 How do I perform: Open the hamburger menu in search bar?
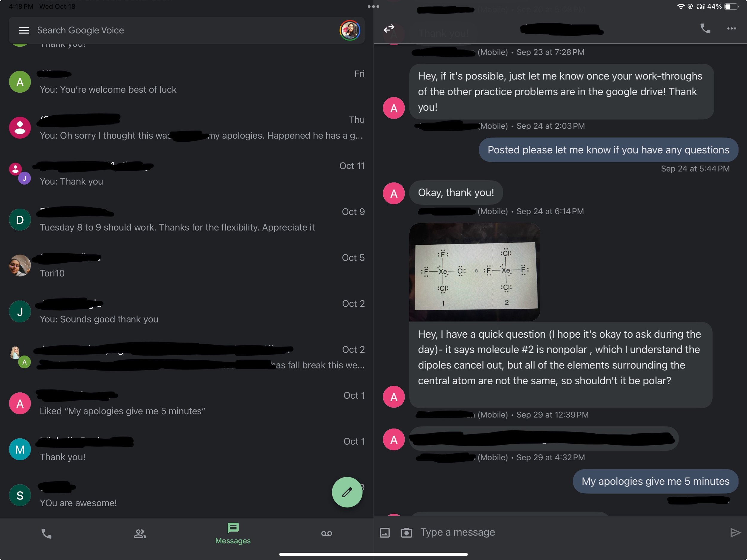click(24, 30)
